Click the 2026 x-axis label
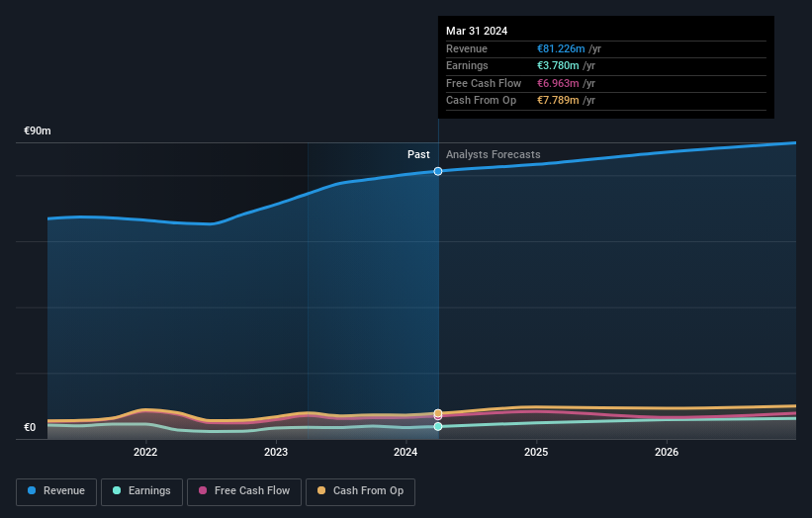Screen dimensions: 812x518 click(x=667, y=452)
